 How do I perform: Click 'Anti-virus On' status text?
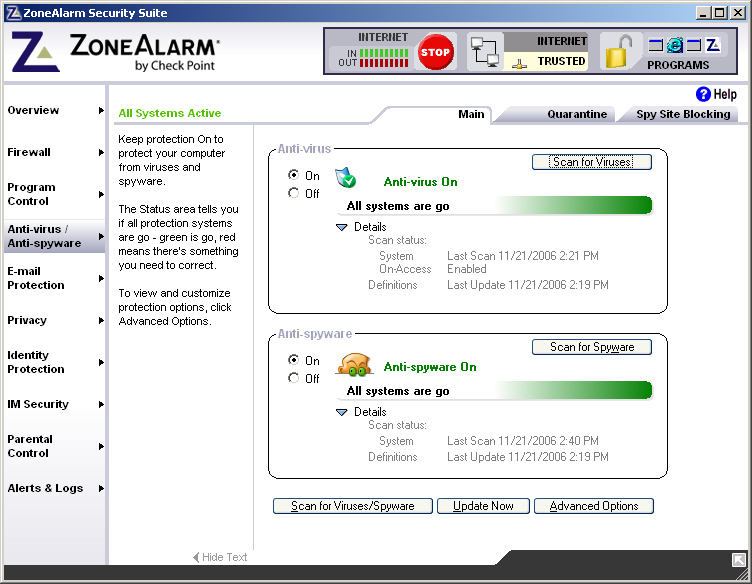coord(421,182)
